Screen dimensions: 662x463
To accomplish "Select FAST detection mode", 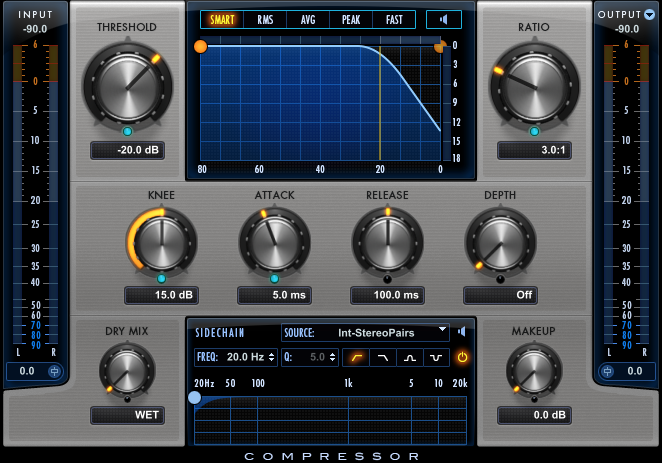I will 394,19.
